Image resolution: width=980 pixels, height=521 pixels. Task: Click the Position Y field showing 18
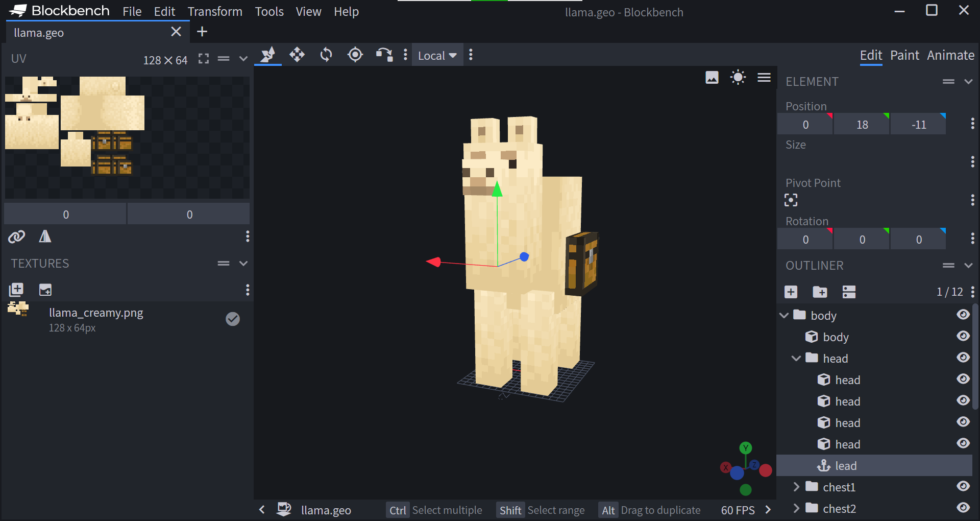[862, 124]
